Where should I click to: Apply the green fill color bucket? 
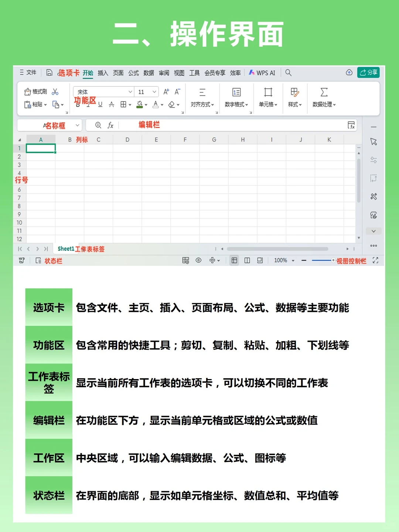point(140,105)
